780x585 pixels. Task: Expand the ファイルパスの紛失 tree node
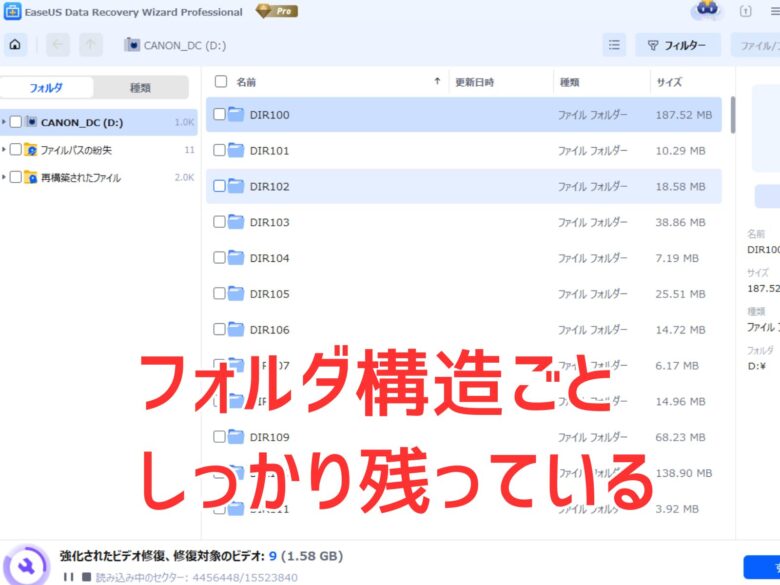[x=4, y=149]
